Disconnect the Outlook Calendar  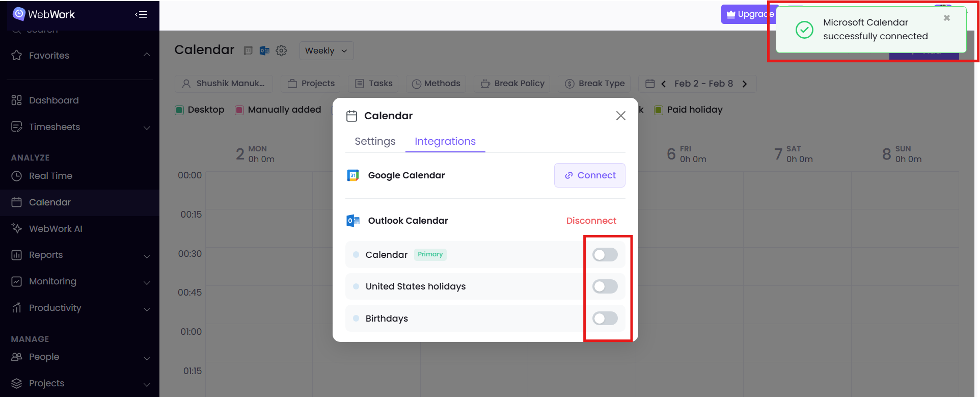[591, 221]
